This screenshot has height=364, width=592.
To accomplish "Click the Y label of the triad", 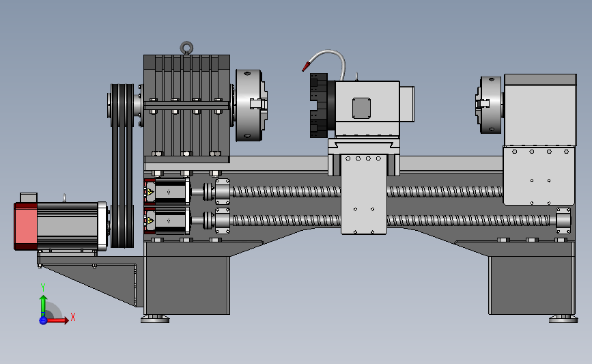I will point(43,288).
